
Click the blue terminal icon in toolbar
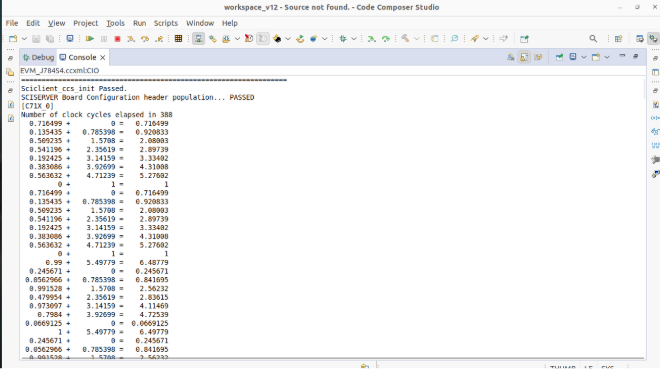[x=70, y=39]
